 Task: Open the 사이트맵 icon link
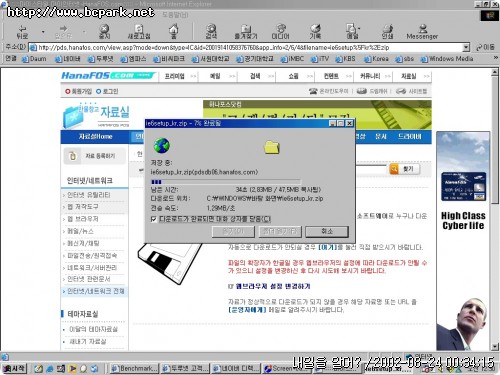point(411,91)
